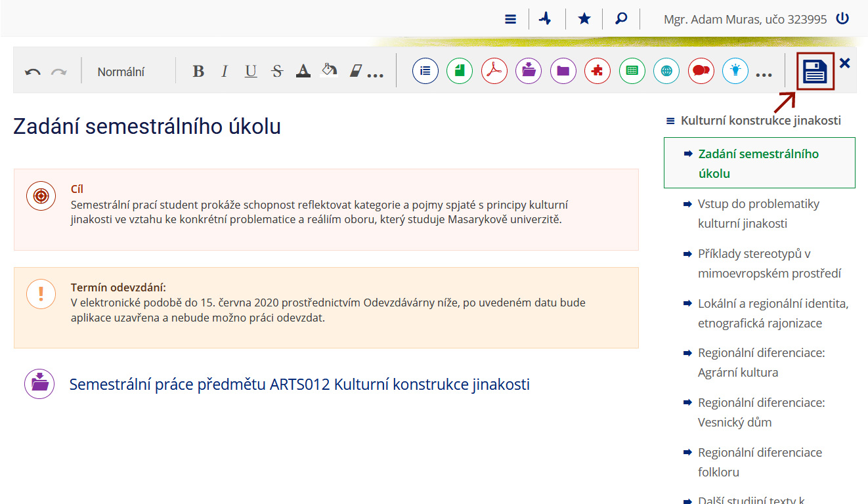Image resolution: width=868 pixels, height=504 pixels.
Task: Open Lokální a regionální identita chapter
Action: (773, 313)
